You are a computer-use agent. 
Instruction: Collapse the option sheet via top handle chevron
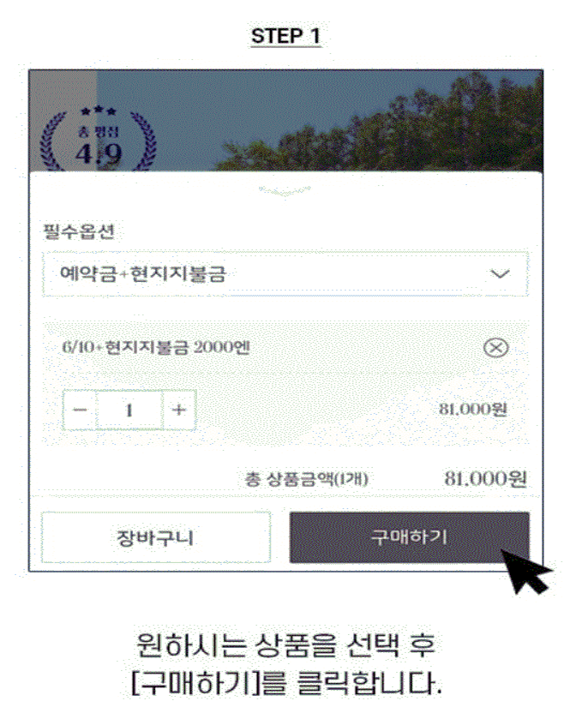(285, 191)
